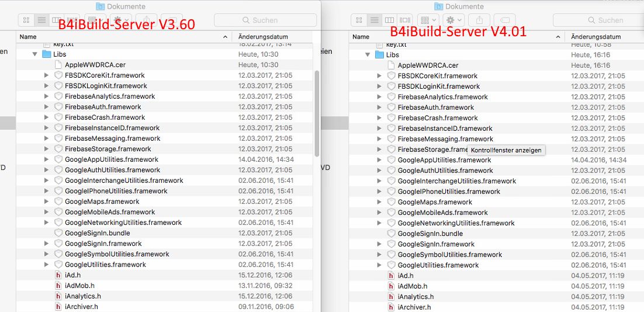
Task: Click the Tags button in right window
Action: pos(504,20)
